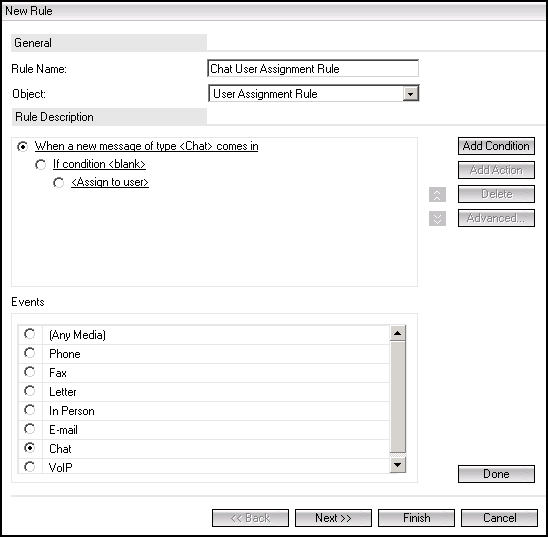Click the Events list scroll-up arrow
Viewport: 548px width, 537px height.
(x=397, y=333)
